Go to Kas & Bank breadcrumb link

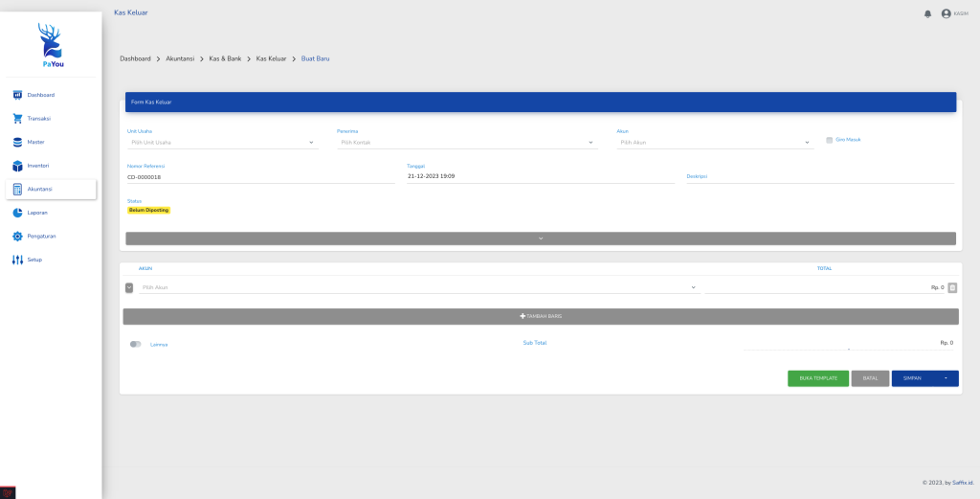coord(225,58)
